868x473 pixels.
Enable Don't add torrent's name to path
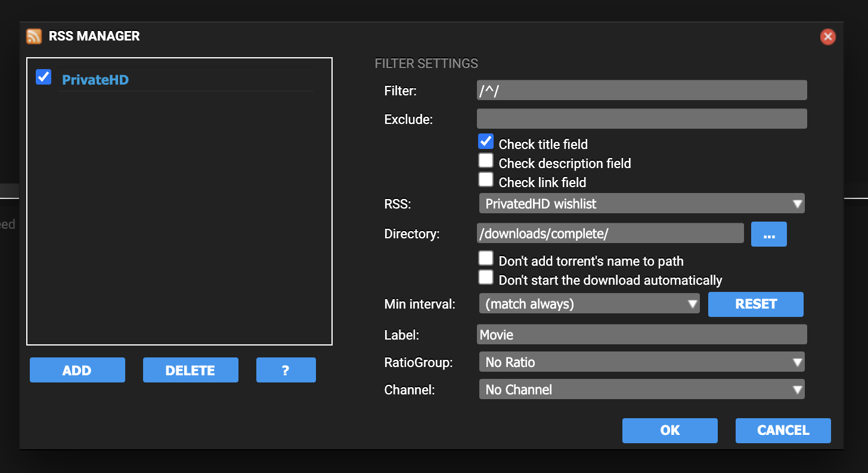pyautogui.click(x=486, y=259)
